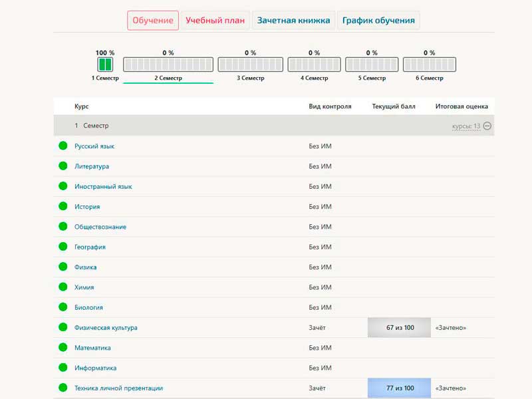This screenshot has height=399, width=532.
Task: Click the 6 Семестр progress bar
Action: [430, 65]
